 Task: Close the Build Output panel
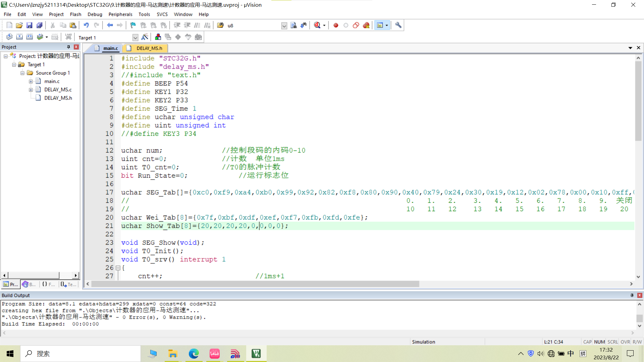[x=640, y=295]
